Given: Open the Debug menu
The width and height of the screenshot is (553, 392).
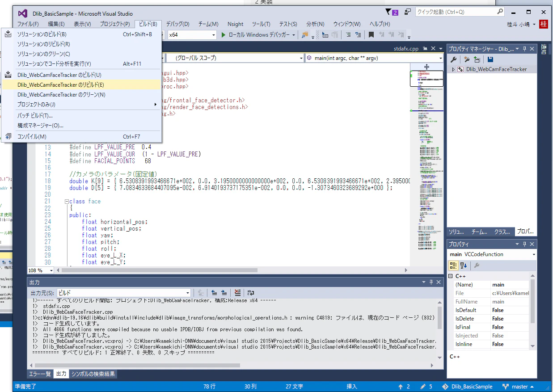Looking at the screenshot, I should point(178,24).
